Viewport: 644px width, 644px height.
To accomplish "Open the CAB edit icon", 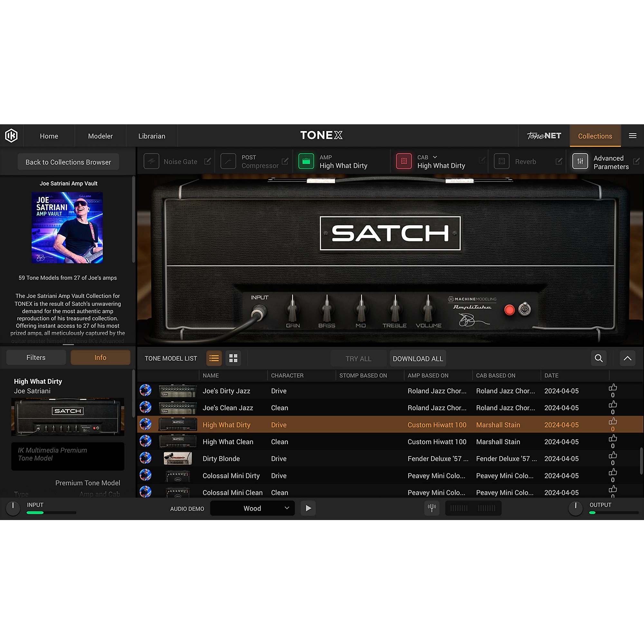I will point(482,160).
